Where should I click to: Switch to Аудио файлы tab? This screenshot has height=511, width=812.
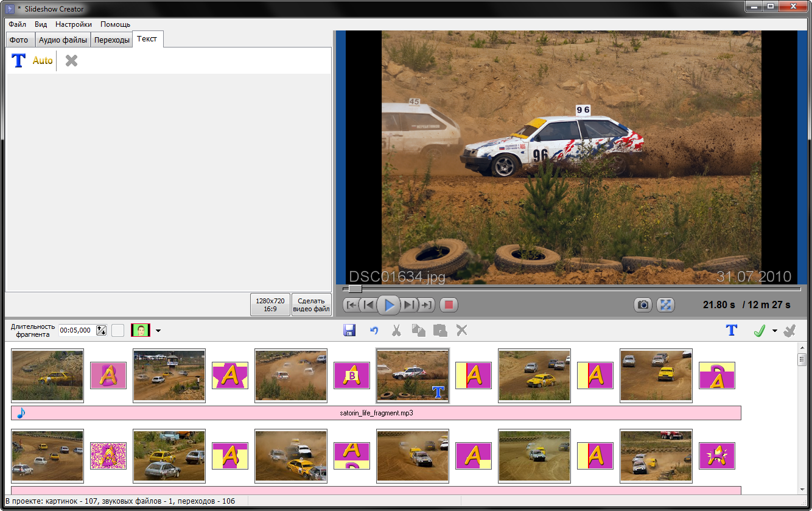(62, 40)
